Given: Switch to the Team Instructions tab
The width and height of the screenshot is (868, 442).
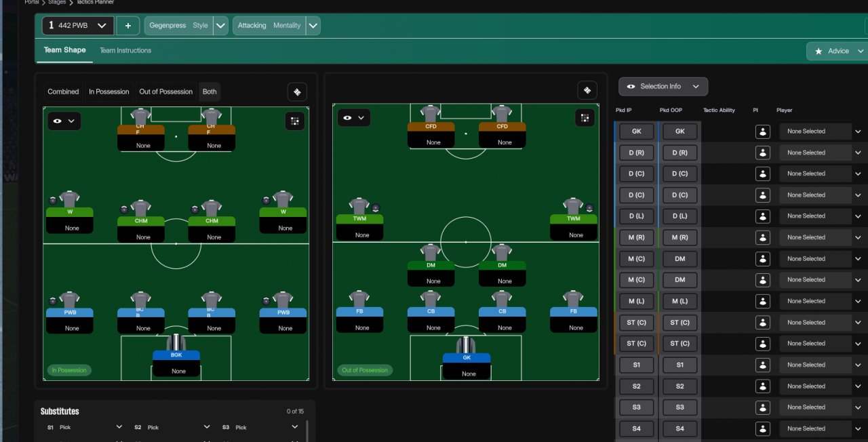Looking at the screenshot, I should pos(125,50).
